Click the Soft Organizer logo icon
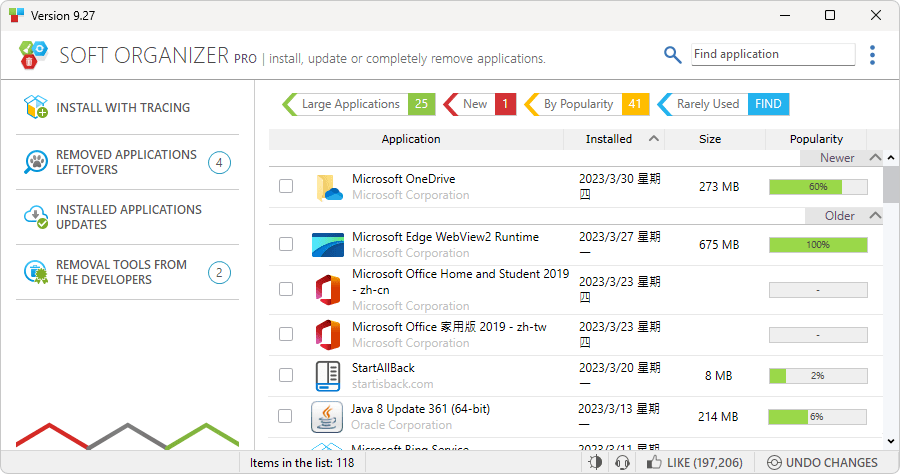 click(x=33, y=55)
